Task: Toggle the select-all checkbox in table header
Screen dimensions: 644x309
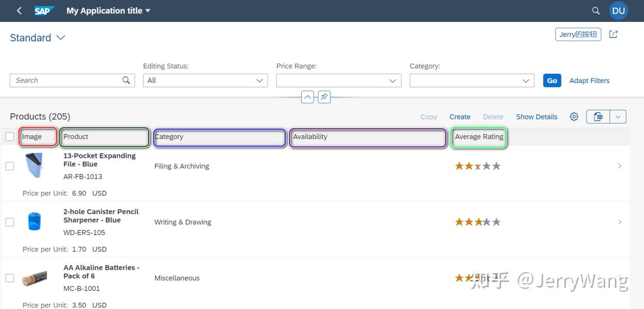Action: (x=10, y=137)
